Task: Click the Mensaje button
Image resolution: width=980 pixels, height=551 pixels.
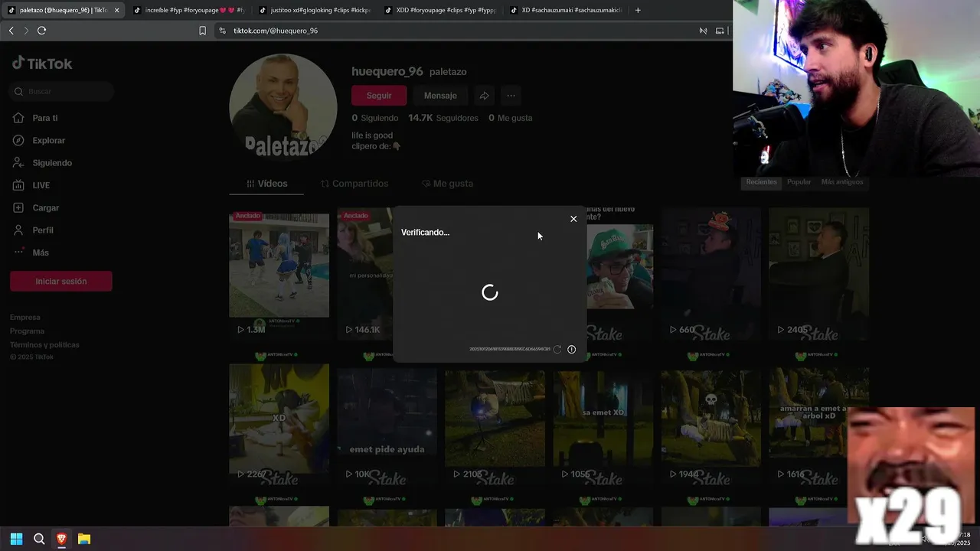Action: pos(440,96)
